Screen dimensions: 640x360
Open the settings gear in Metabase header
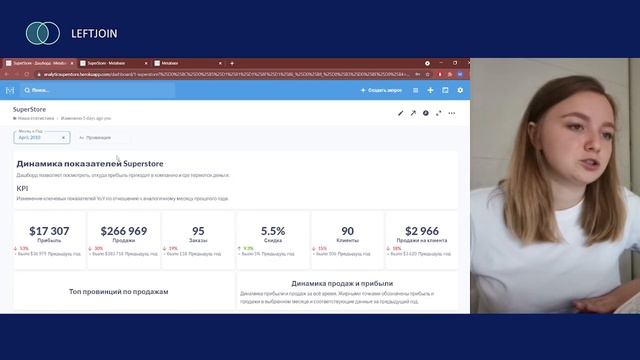tap(460, 90)
